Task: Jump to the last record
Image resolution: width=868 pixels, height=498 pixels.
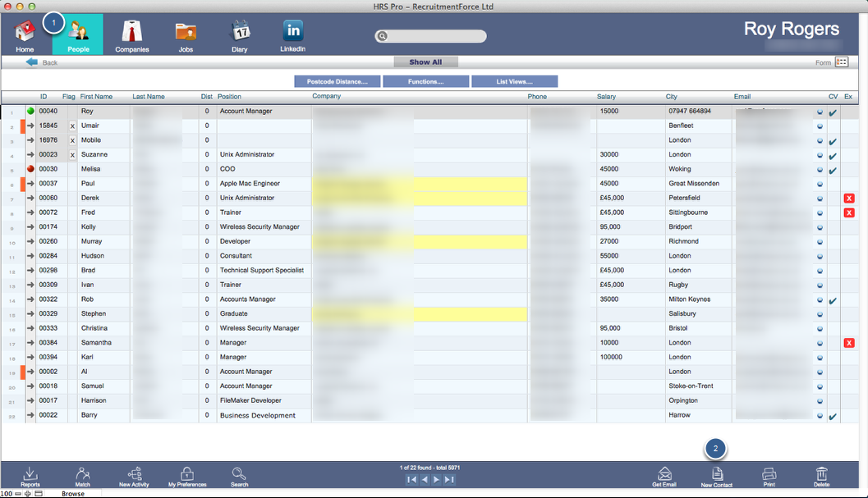Action: click(449, 480)
